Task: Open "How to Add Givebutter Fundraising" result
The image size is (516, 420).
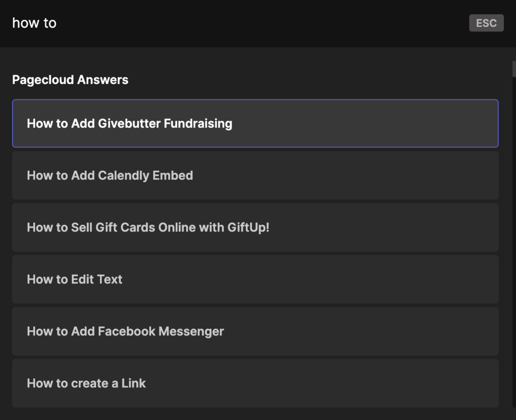Action: coord(255,123)
